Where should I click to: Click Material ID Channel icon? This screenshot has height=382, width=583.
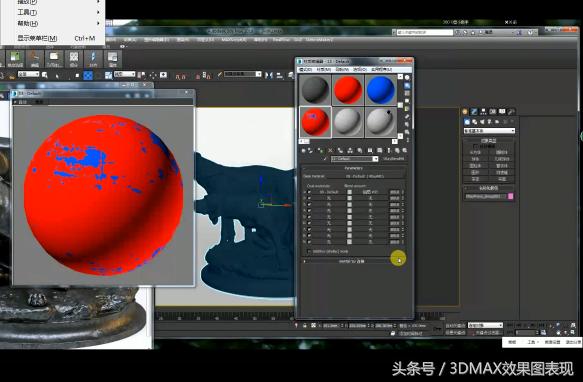point(370,151)
